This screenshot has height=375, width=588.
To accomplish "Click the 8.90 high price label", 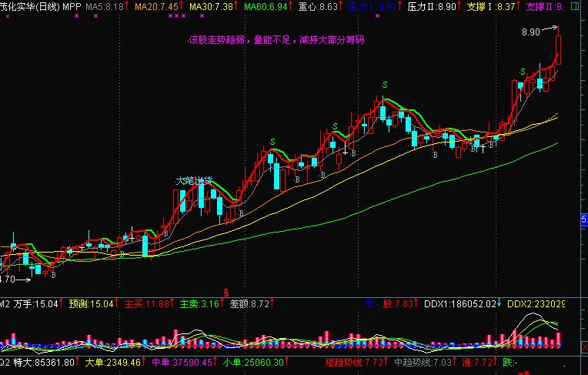I will (531, 32).
